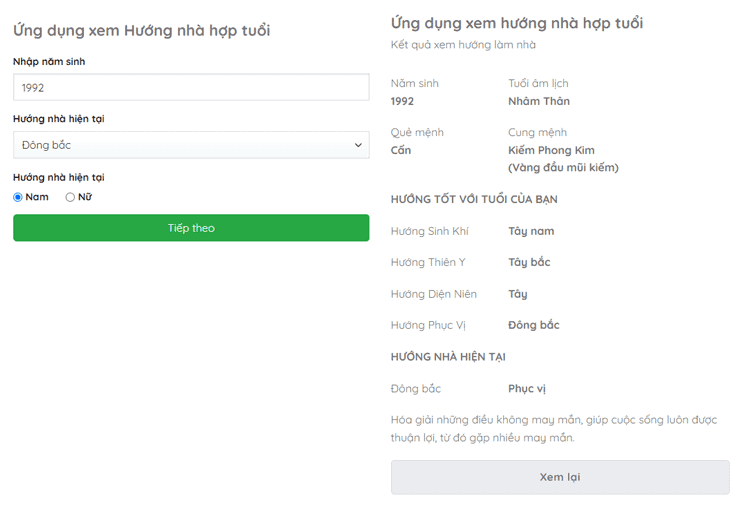Click the Đông bắc Phục Vị direction value
Screen dimensions: 747x507
[534, 325]
